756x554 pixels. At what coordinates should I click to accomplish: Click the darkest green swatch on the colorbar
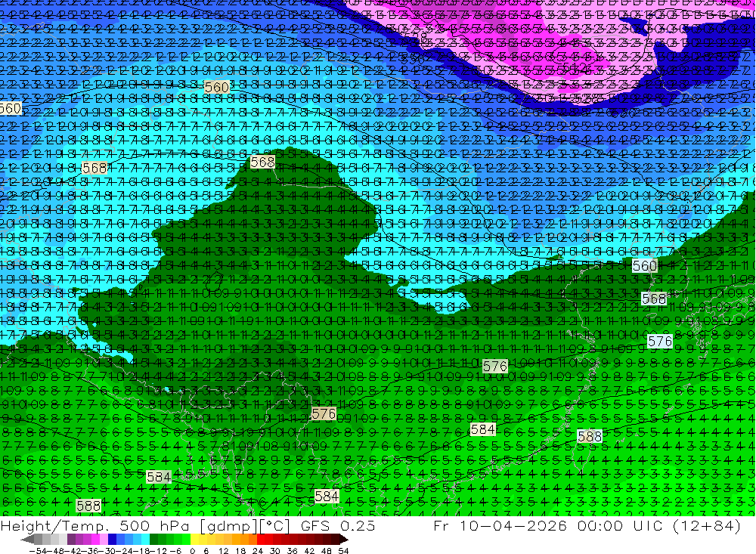pos(153,540)
